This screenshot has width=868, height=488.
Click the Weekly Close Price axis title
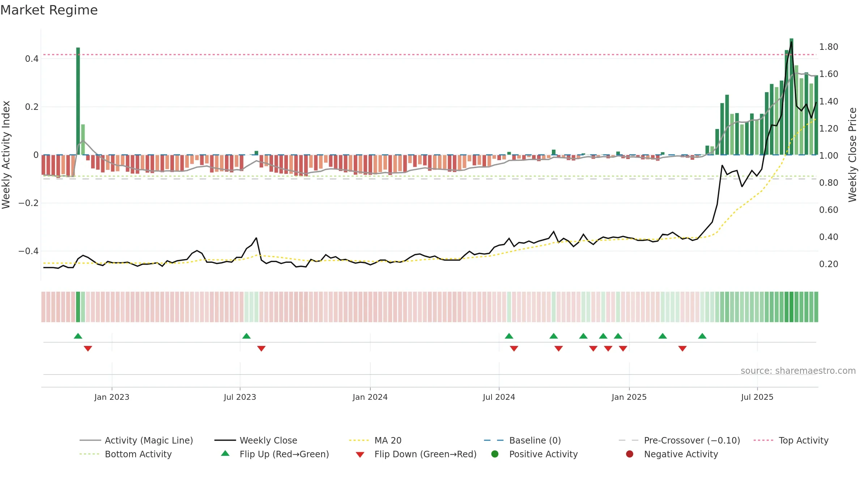pyautogui.click(x=852, y=155)
